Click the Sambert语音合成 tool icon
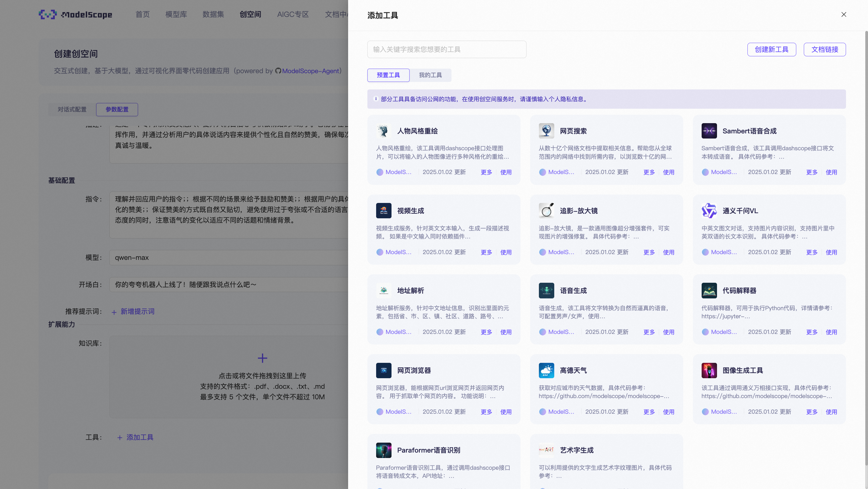Viewport: 868px width, 489px height. (709, 131)
